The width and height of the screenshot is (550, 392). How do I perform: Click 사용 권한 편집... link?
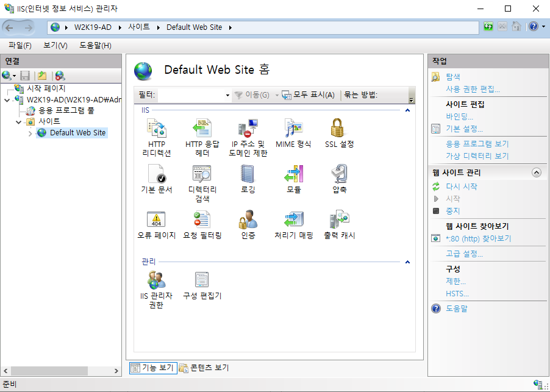473,89
